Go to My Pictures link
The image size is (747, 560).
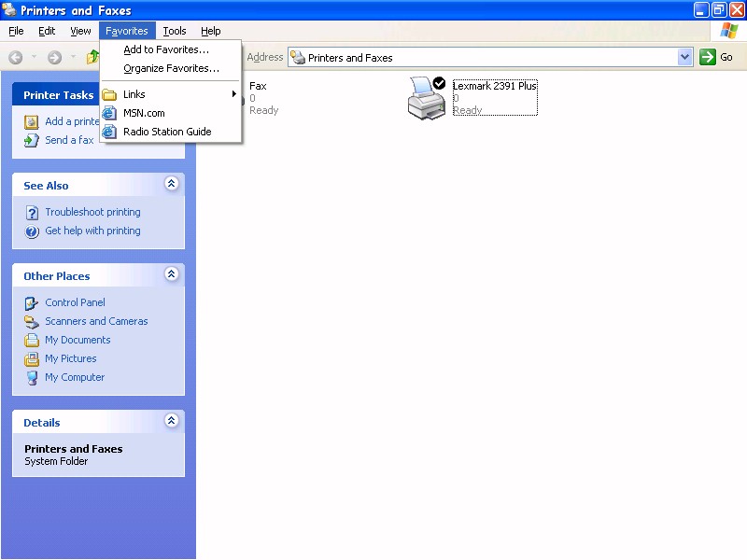tap(71, 358)
